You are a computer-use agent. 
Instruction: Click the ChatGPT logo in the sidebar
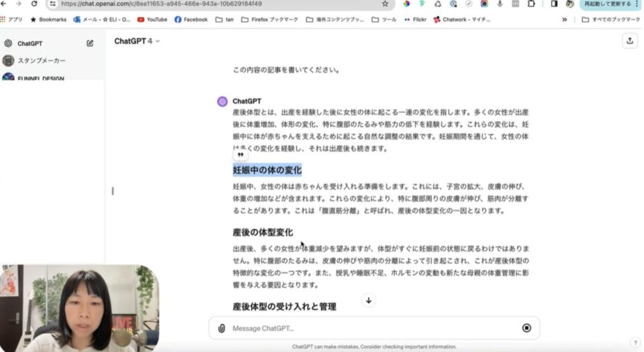(8, 43)
